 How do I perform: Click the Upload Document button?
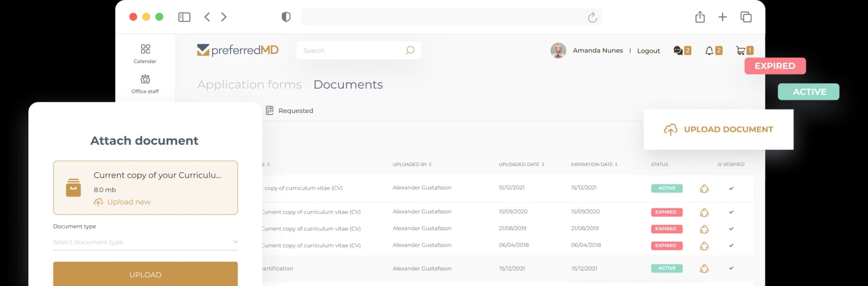click(718, 129)
